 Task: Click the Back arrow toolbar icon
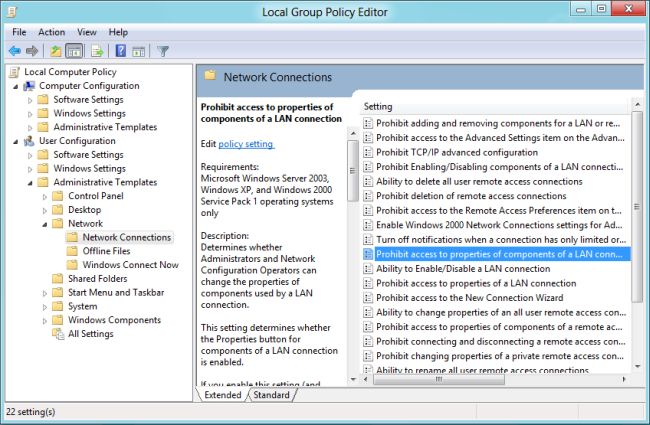[x=15, y=51]
